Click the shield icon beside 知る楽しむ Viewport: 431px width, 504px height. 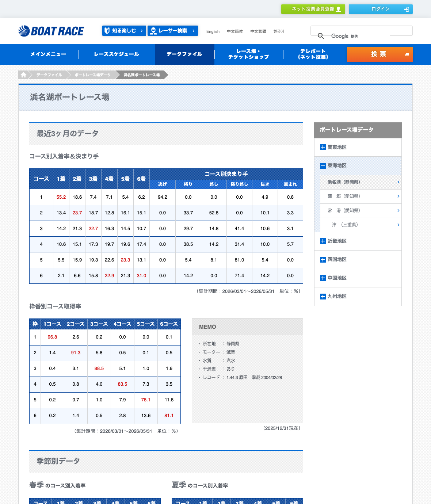[107, 31]
